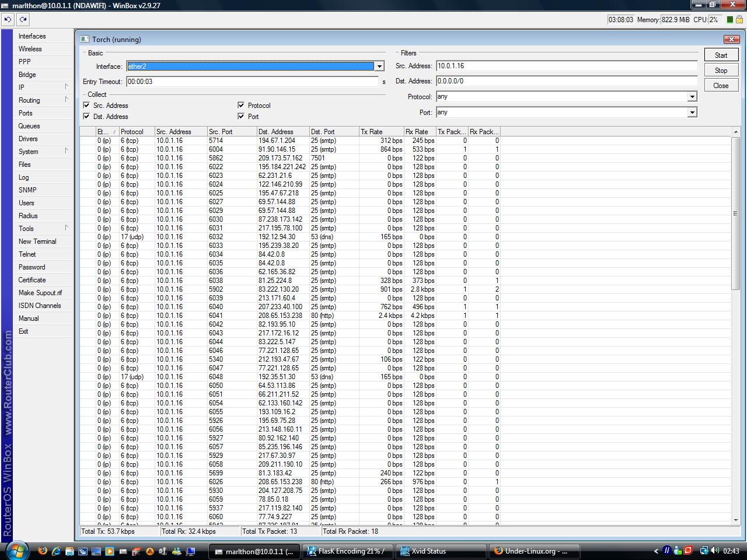Sort by the Src. Port column header
This screenshot has height=560, width=747.
tap(232, 132)
